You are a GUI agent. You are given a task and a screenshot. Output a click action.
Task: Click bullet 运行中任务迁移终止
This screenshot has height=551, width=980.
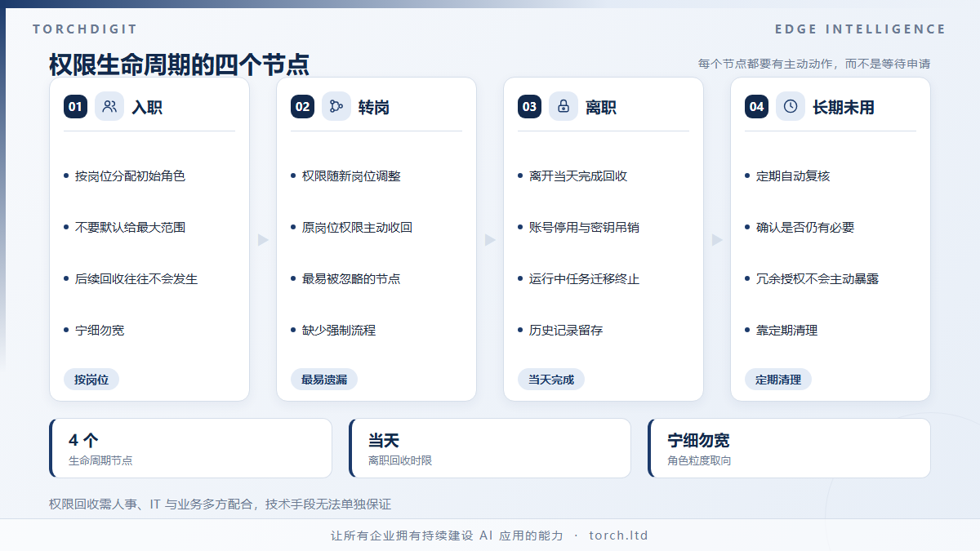tap(584, 278)
